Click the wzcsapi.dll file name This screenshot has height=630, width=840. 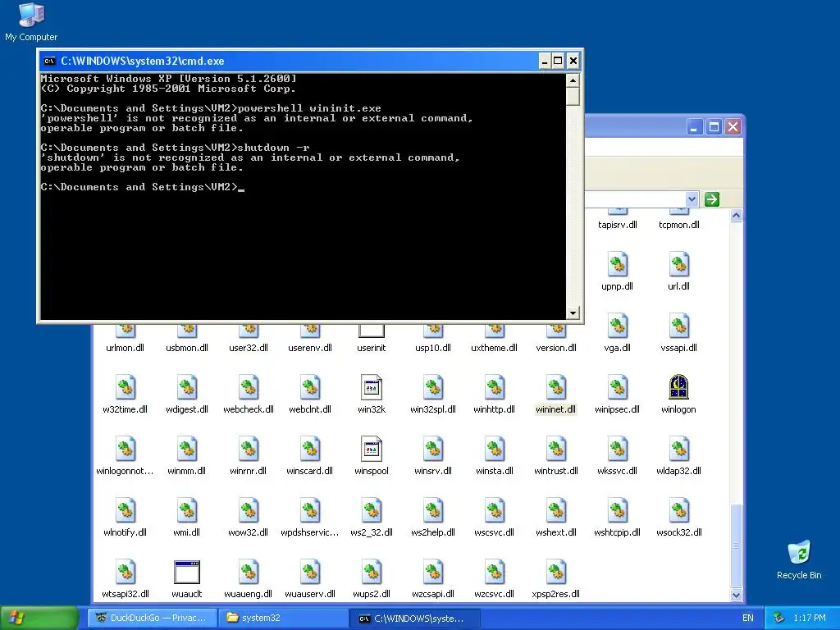pyautogui.click(x=433, y=594)
